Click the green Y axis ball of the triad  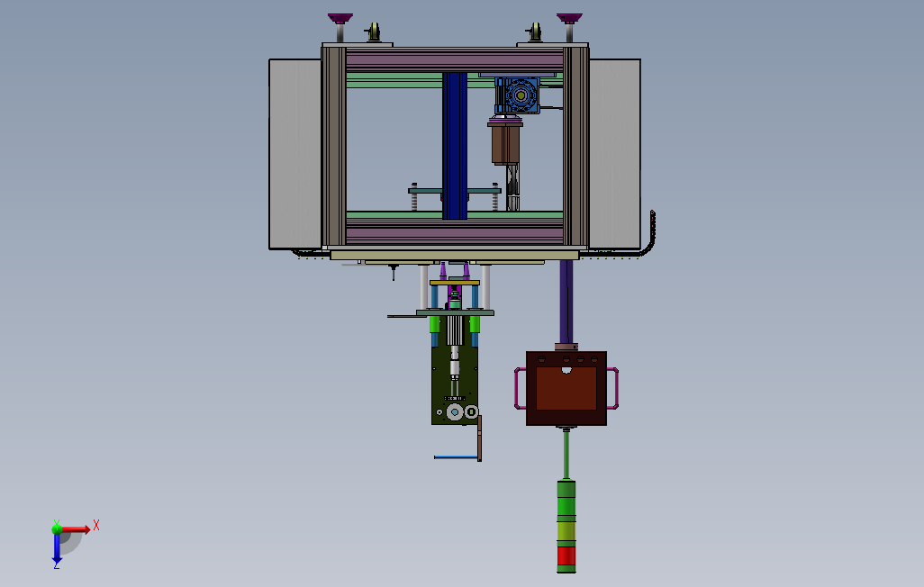(57, 529)
